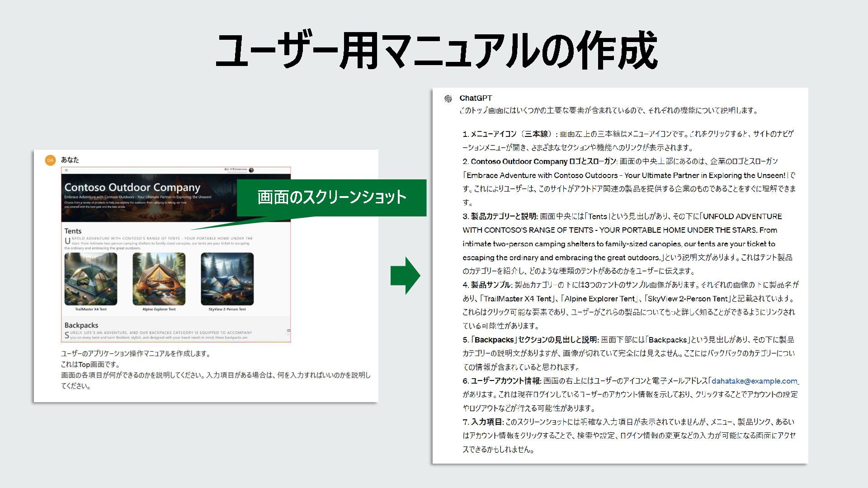This screenshot has width=868, height=488.
Task: Click the SkyView 2-Person Tent caption text
Action: (227, 310)
